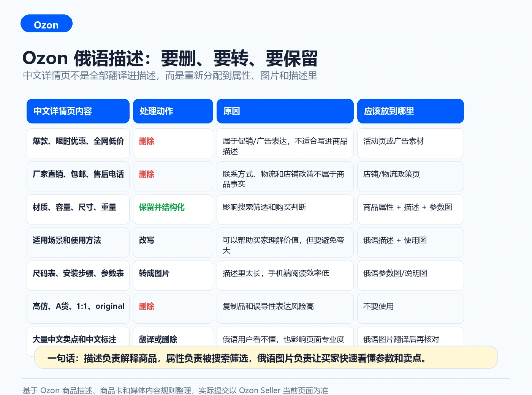Click the cell '可以帮助买家理解价值，但要避免夸大'
Viewport: 532px width, 395px height.
[x=285, y=242]
